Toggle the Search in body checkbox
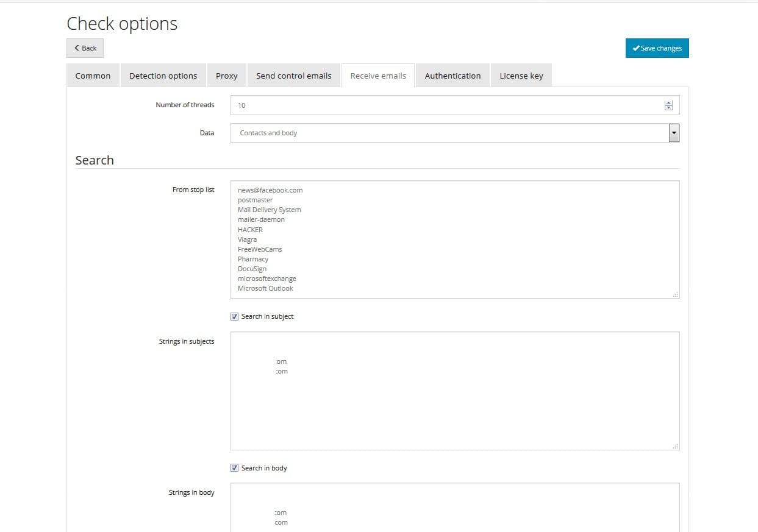Screen dimensions: 758x532 (x=235, y=468)
